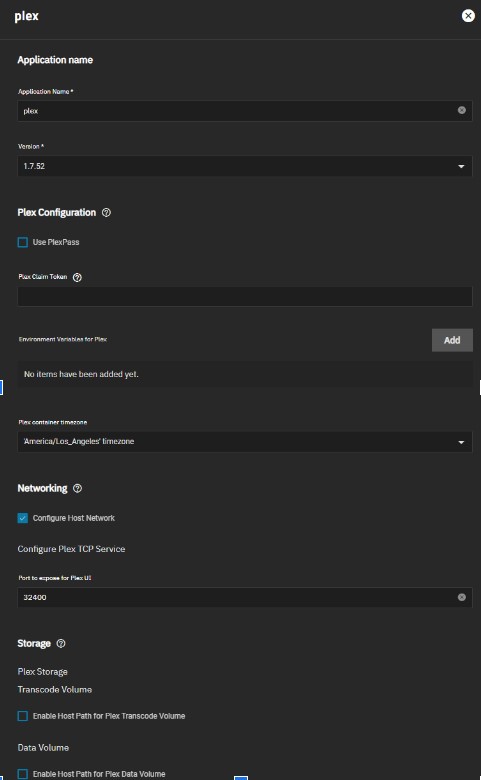
Task: Open Plex Configuration help tooltip
Action: (x=106, y=212)
